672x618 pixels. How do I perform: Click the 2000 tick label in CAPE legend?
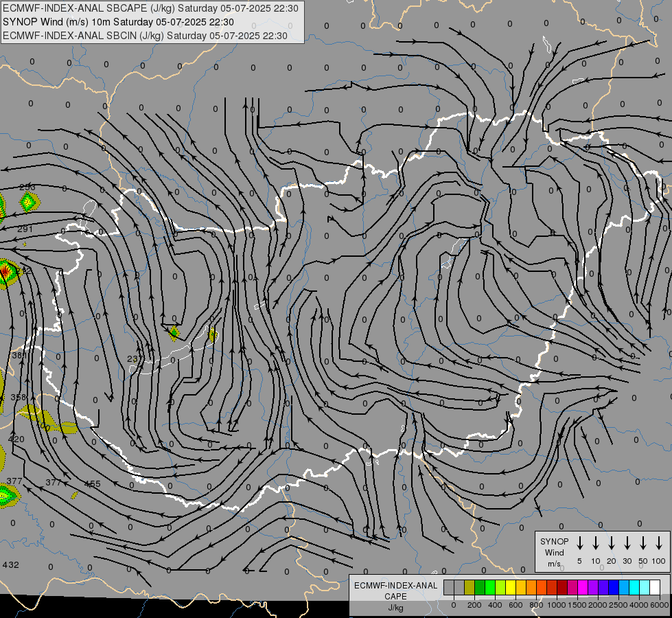[x=599, y=605]
